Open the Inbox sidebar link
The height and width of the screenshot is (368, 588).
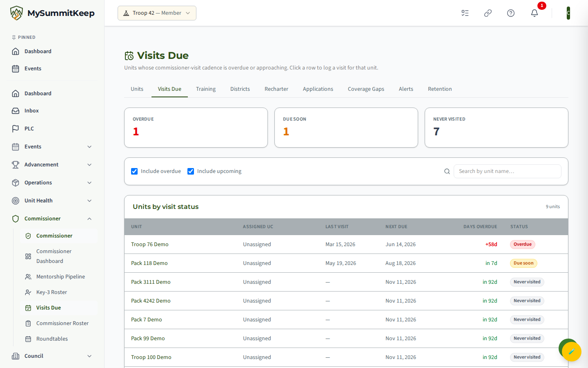click(52, 111)
